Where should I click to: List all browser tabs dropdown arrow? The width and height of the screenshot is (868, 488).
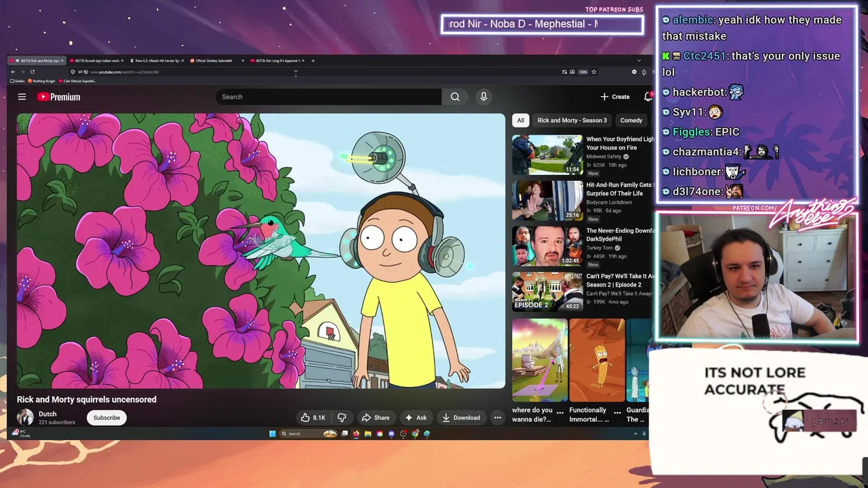639,60
